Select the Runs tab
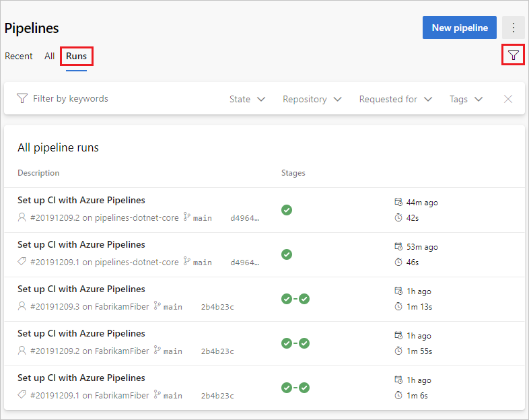The width and height of the screenshot is (529, 420). point(76,56)
